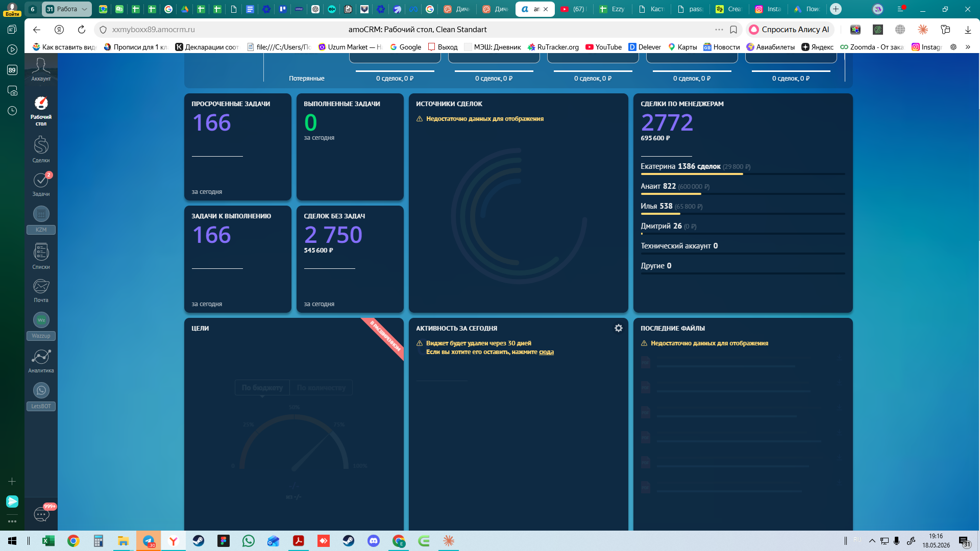The height and width of the screenshot is (551, 980).
Task: Bookmark this page via bookmark icon
Action: (x=733, y=30)
